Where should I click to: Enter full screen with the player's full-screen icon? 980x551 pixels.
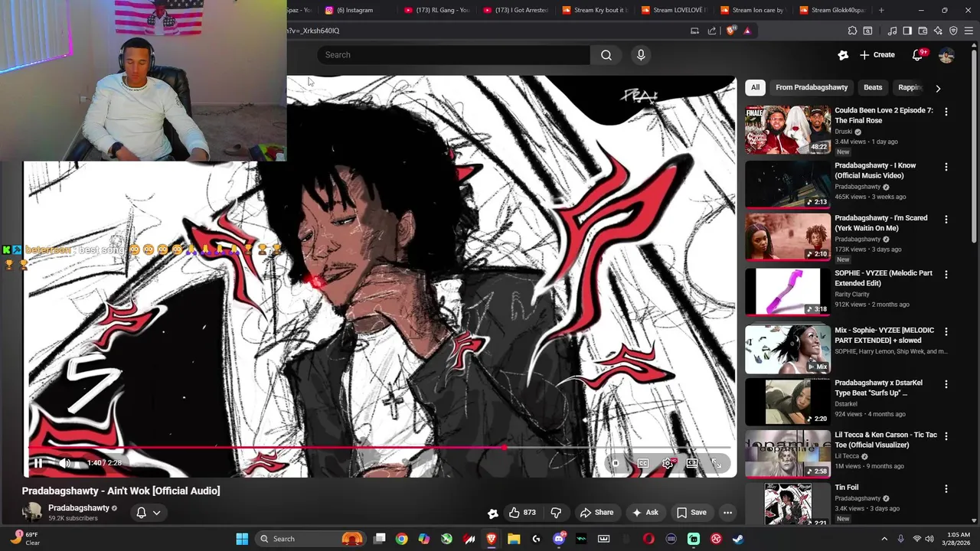[x=717, y=463]
